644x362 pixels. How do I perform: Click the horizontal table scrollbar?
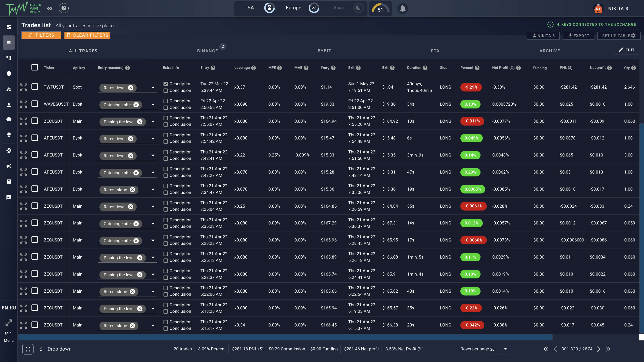point(285,337)
